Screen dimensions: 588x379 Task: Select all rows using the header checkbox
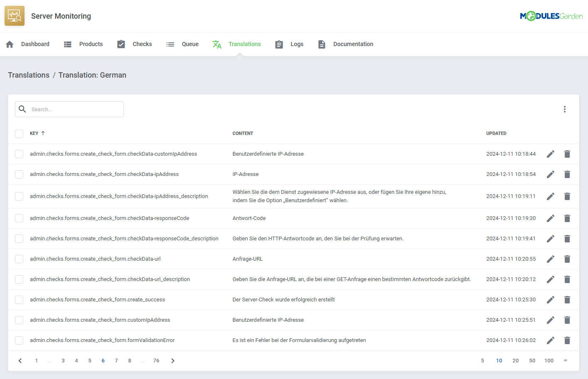[x=19, y=133]
